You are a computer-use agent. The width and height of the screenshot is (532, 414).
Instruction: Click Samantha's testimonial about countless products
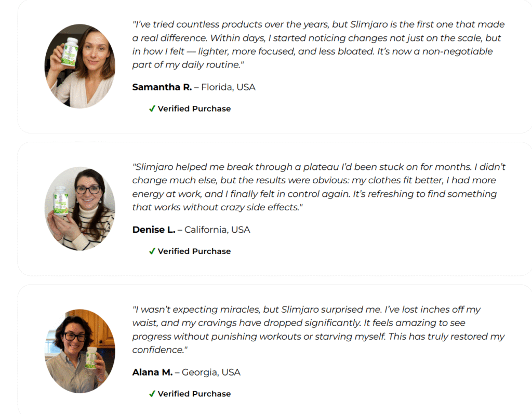click(318, 45)
